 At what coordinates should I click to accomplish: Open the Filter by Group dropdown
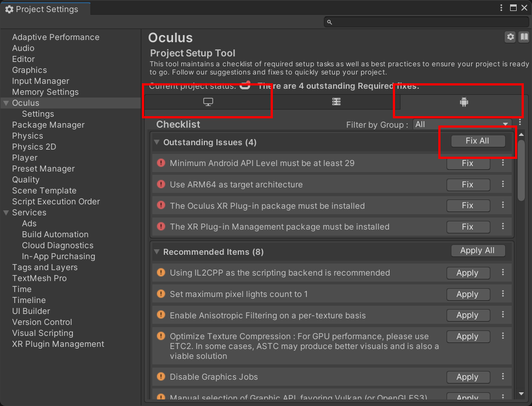tap(462, 124)
